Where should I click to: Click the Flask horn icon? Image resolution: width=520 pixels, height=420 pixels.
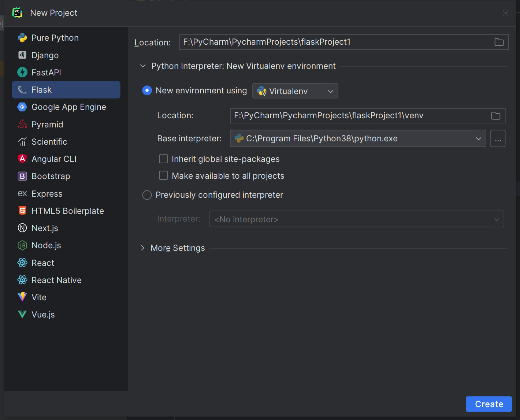tap(22, 90)
